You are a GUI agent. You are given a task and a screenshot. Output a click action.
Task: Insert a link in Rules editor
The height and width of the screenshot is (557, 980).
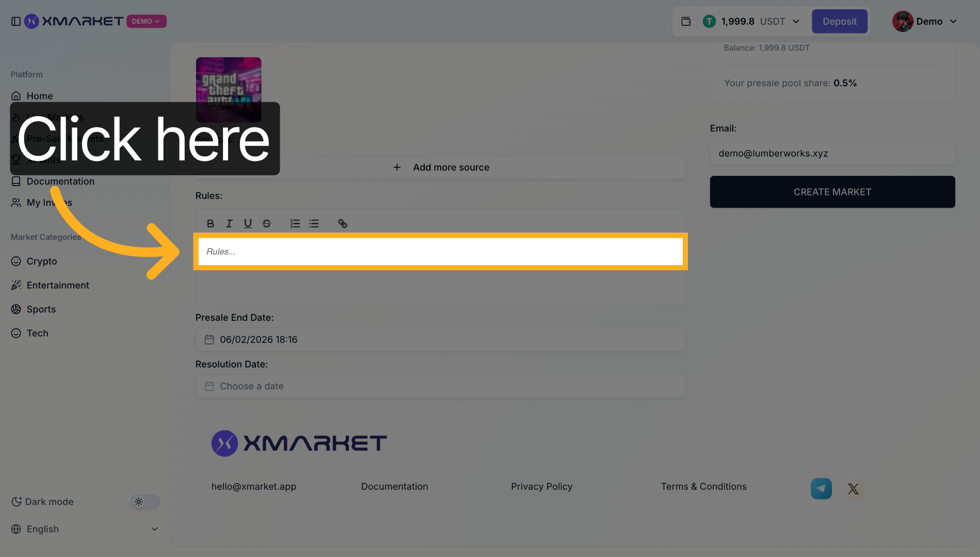[342, 223]
